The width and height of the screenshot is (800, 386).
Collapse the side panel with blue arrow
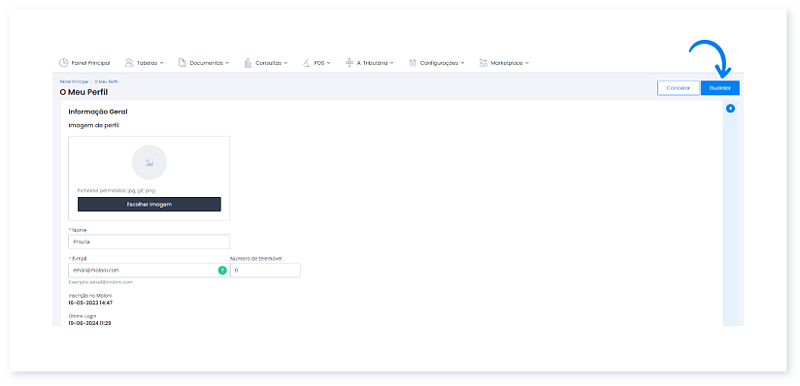[x=731, y=109]
